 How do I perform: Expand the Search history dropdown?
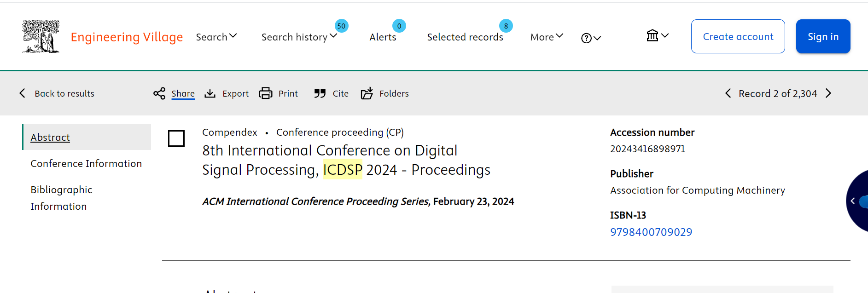pyautogui.click(x=299, y=37)
